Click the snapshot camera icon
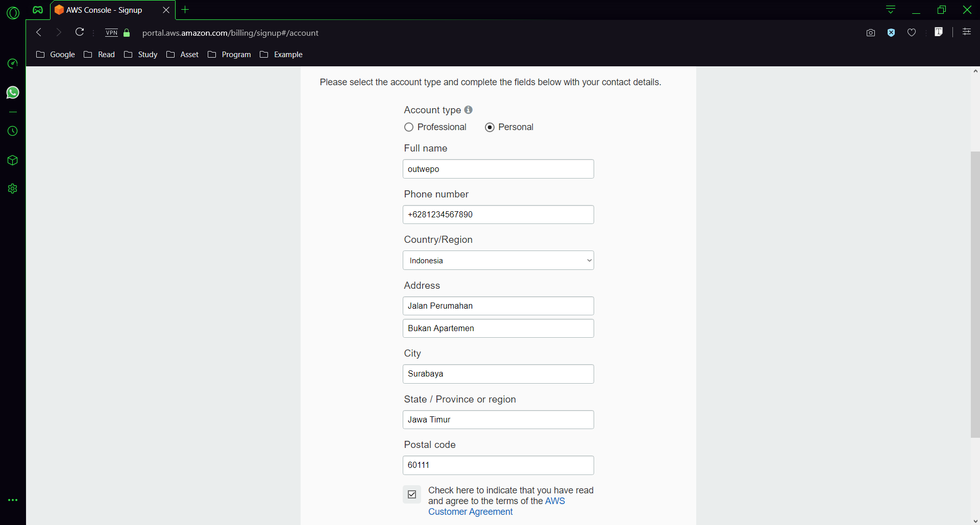Screen dimensions: 980x525 (x=871, y=33)
